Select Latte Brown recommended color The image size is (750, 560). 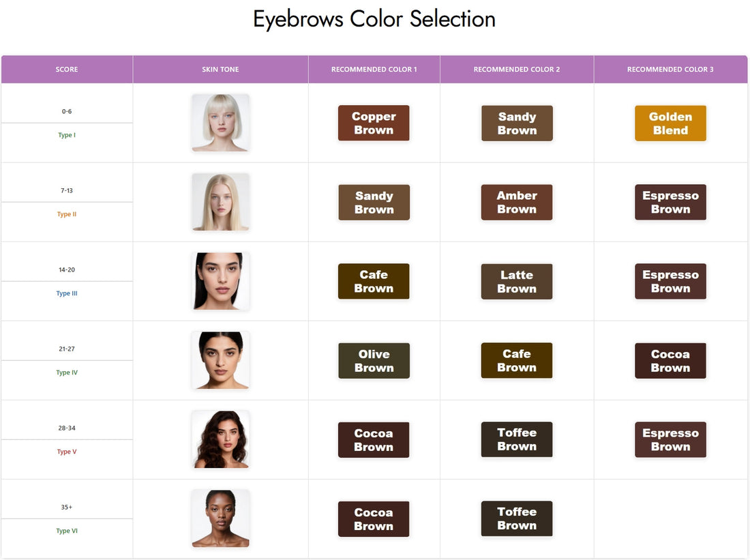(x=517, y=281)
